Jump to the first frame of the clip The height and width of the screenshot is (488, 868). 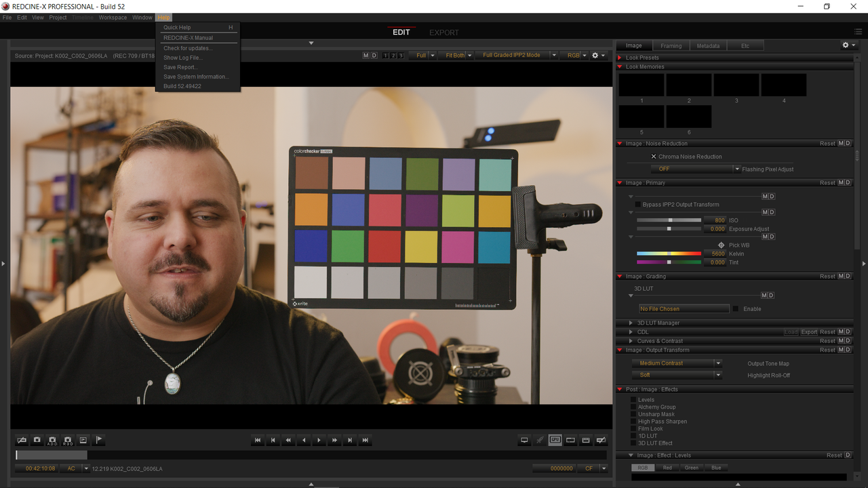[258, 440]
